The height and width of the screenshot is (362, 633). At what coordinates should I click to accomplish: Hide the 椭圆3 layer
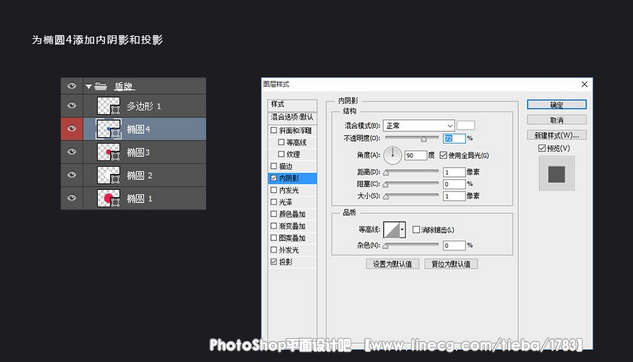point(71,152)
